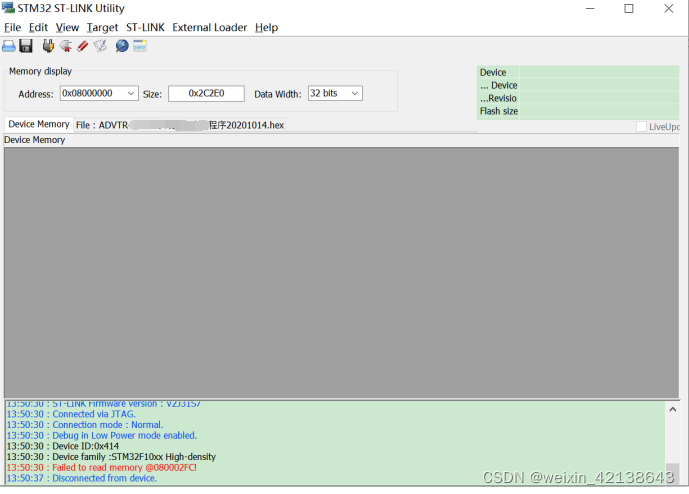The height and width of the screenshot is (494, 689).
Task: Open ST-LINK firmware update globe icon
Action: (x=122, y=46)
